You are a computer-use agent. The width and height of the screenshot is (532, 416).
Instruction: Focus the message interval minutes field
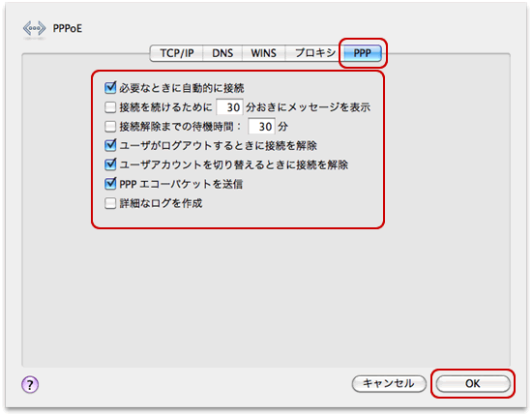click(x=229, y=107)
